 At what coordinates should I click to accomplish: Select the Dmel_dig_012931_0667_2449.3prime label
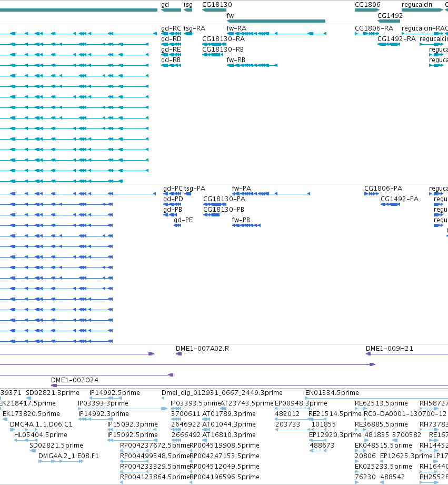point(222,393)
